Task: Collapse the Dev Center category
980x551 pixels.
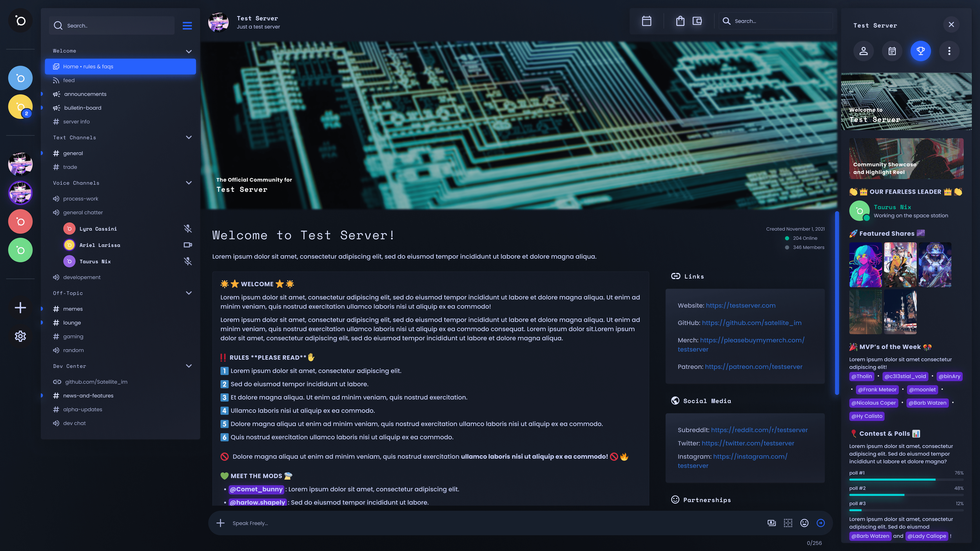Action: click(x=189, y=366)
